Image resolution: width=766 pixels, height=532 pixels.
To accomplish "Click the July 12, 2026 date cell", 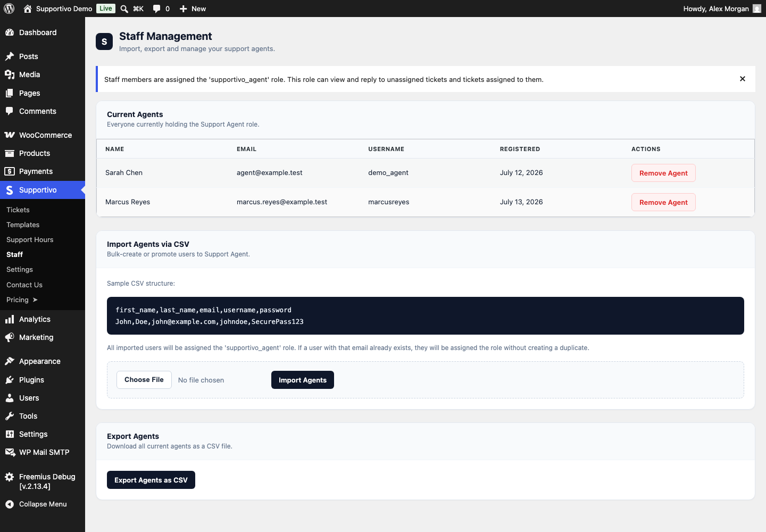I will click(521, 173).
